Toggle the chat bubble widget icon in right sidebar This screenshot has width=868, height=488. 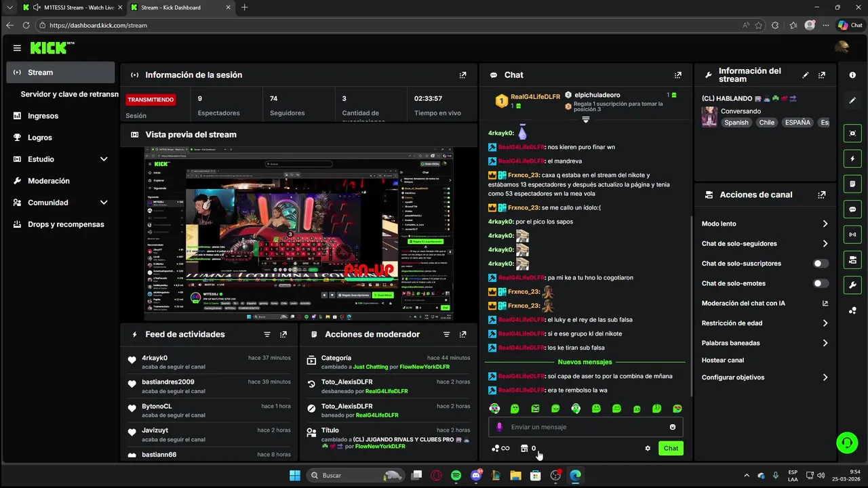click(852, 209)
